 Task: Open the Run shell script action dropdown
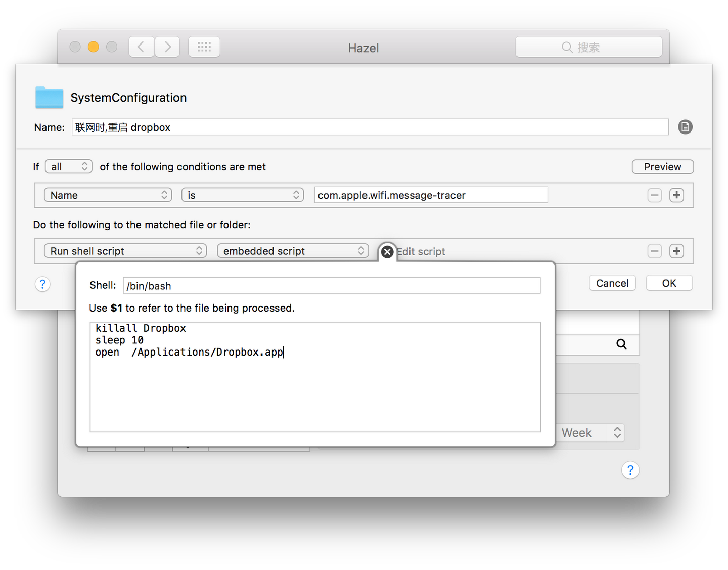pos(125,251)
